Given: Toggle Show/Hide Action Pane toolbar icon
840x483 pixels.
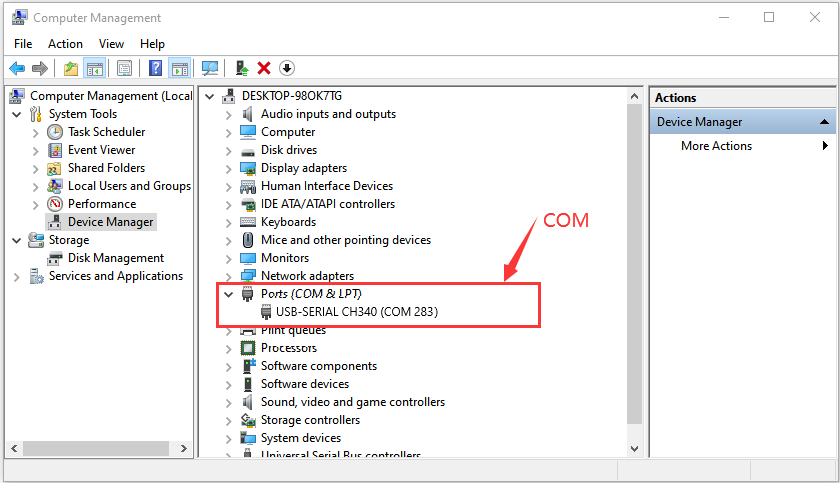Looking at the screenshot, I should (x=180, y=68).
